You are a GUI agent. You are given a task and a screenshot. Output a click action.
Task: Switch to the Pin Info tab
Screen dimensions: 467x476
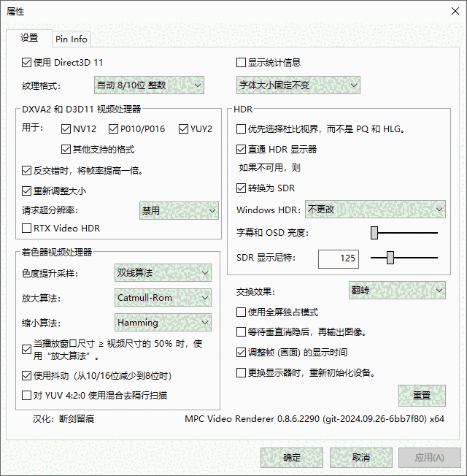click(x=71, y=39)
